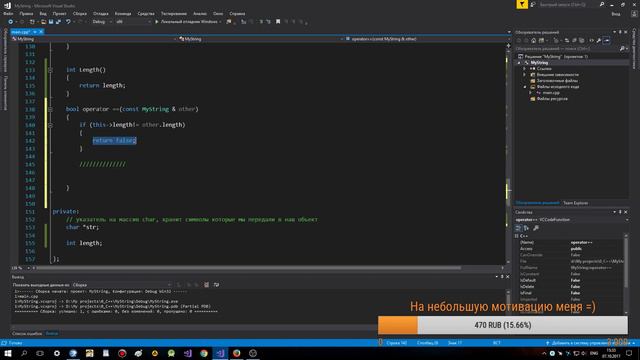This screenshot has height=360, width=640.
Task: Collapse the if statement block
Action: click(x=50, y=125)
